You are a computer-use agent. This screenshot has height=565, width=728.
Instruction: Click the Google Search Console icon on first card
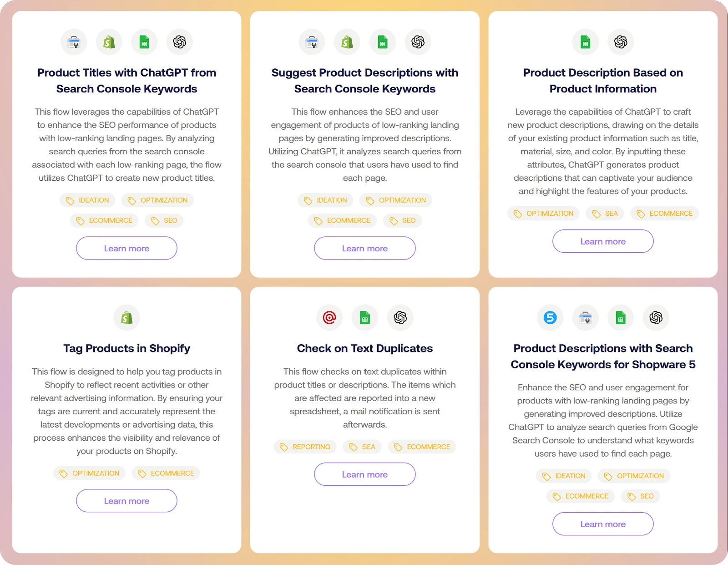74,41
